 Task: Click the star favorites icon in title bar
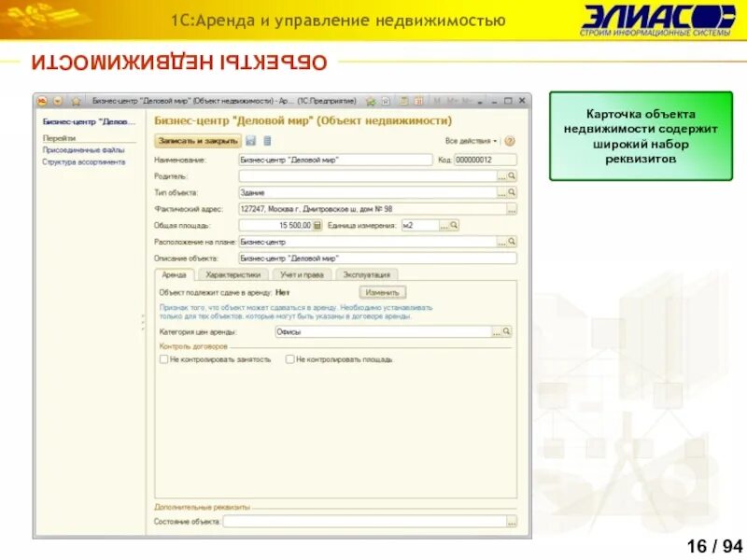pyautogui.click(x=77, y=101)
